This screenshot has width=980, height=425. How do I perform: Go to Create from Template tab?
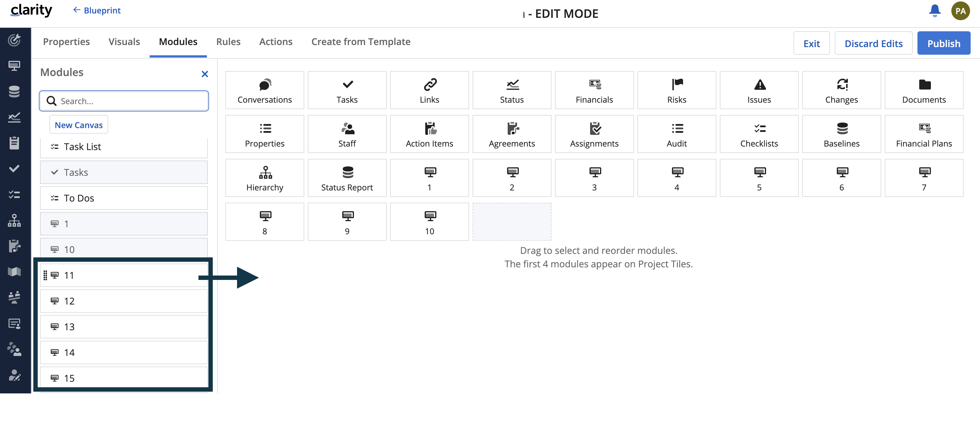(x=361, y=42)
